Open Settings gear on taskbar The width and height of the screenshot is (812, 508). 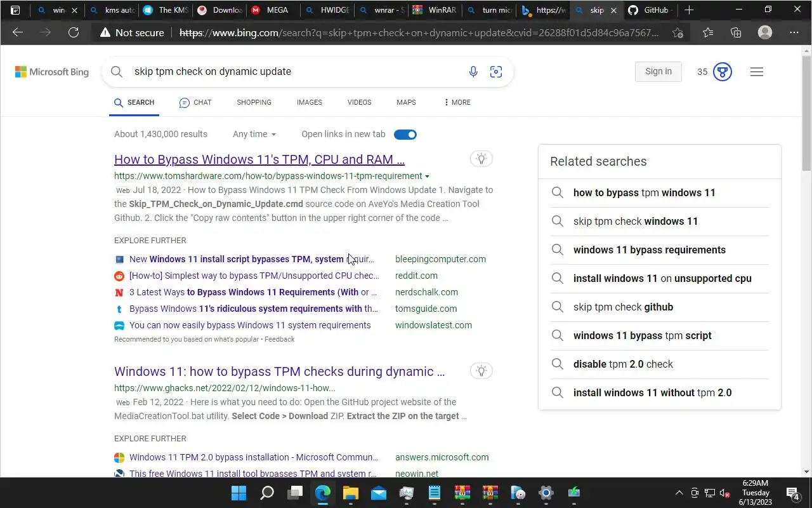click(x=546, y=493)
